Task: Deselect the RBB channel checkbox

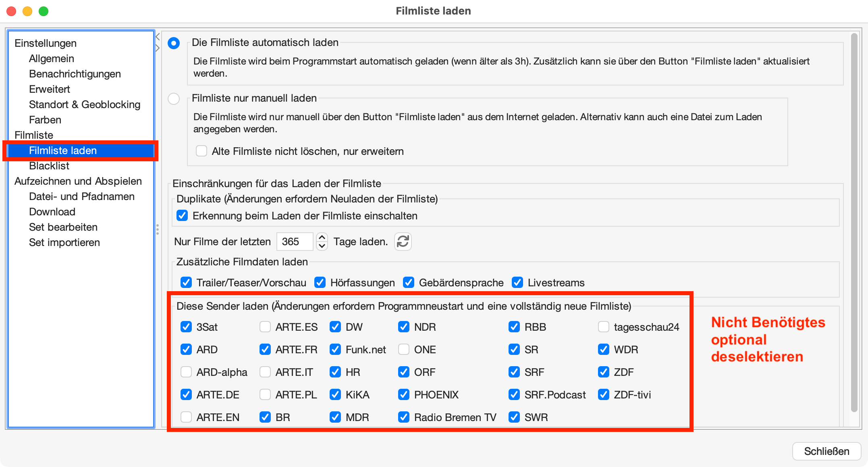Action: [x=514, y=327]
